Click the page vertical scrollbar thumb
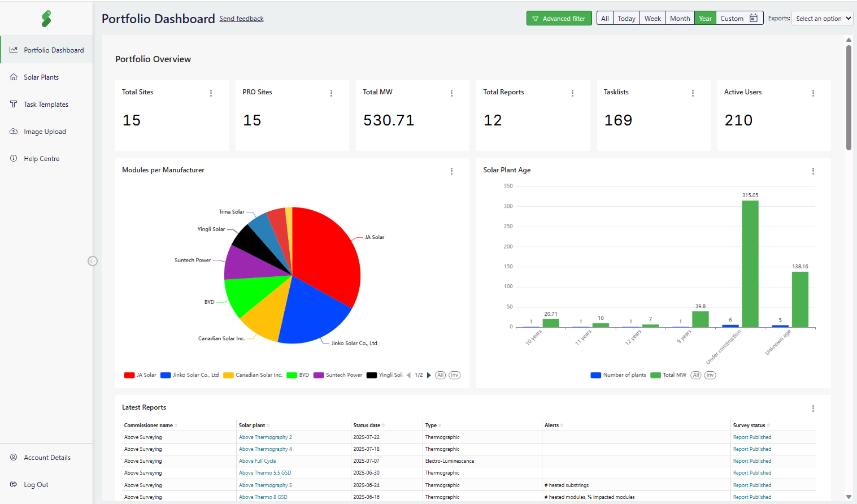The width and height of the screenshot is (857, 504). [849, 96]
